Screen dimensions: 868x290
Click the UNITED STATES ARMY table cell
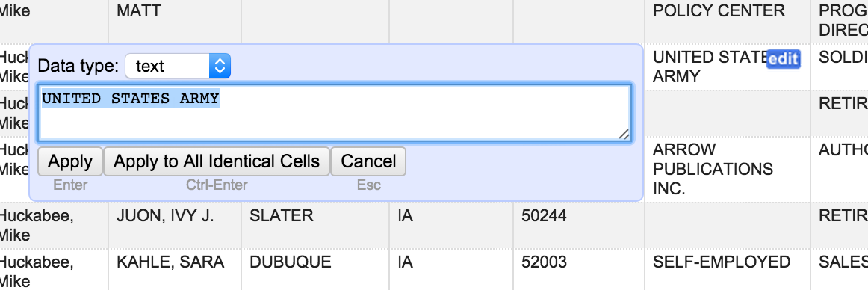(728, 67)
